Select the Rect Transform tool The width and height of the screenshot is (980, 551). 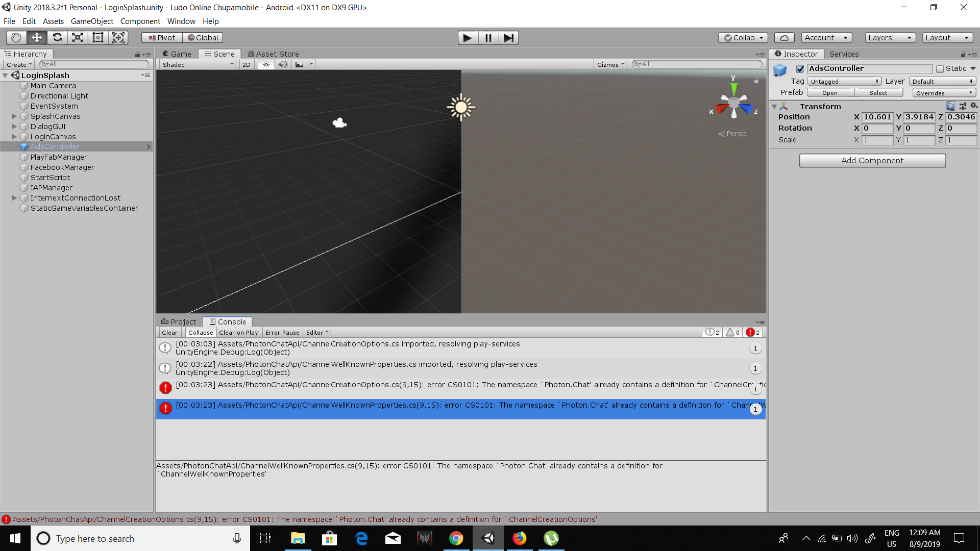point(98,37)
